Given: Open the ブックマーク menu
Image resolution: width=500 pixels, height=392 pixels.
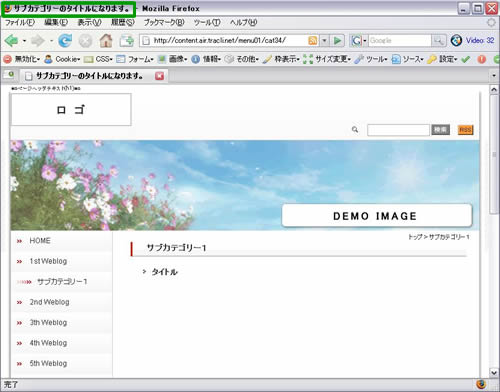Looking at the screenshot, I should click(164, 23).
